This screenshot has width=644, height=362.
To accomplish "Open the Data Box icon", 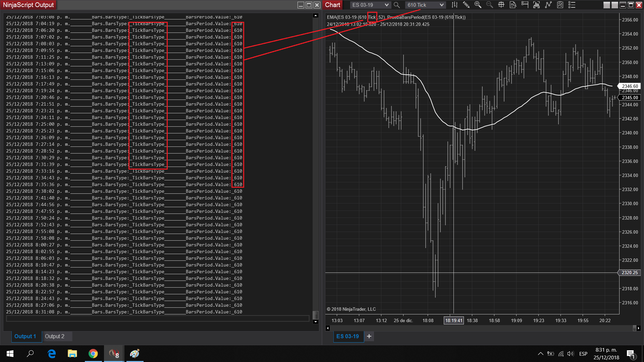I will [x=513, y=5].
